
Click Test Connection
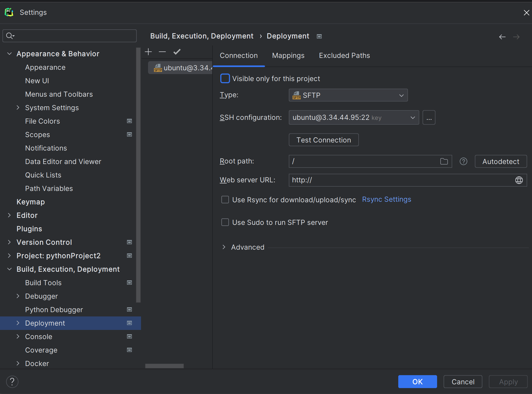click(x=324, y=140)
